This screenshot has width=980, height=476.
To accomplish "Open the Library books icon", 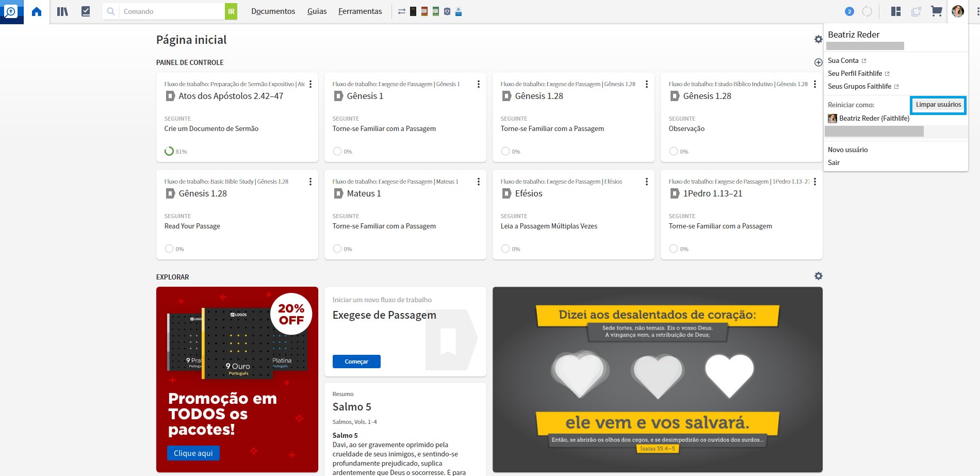I will (x=62, y=11).
